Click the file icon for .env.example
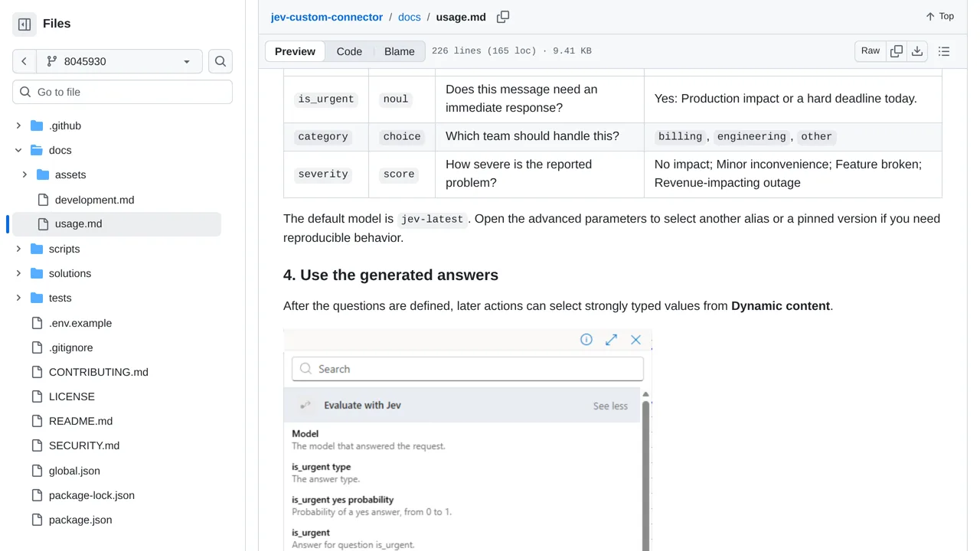This screenshot has height=551, width=980. (37, 323)
